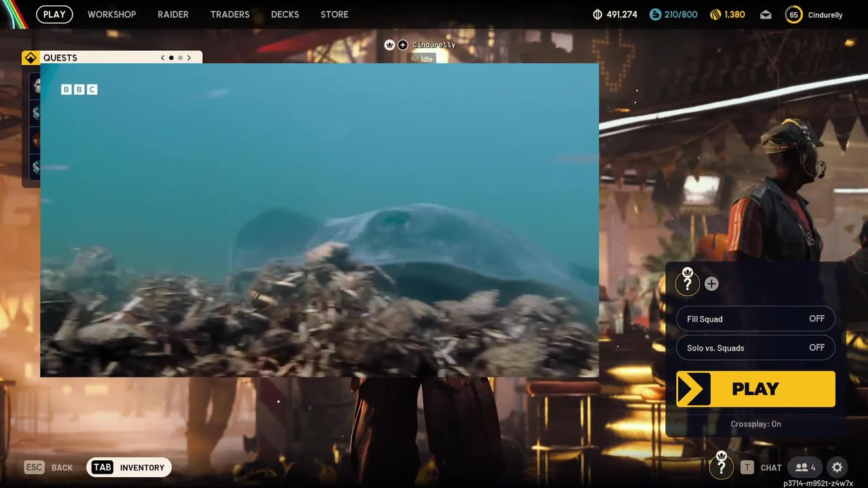Click the yellow PLAY button

point(755,389)
